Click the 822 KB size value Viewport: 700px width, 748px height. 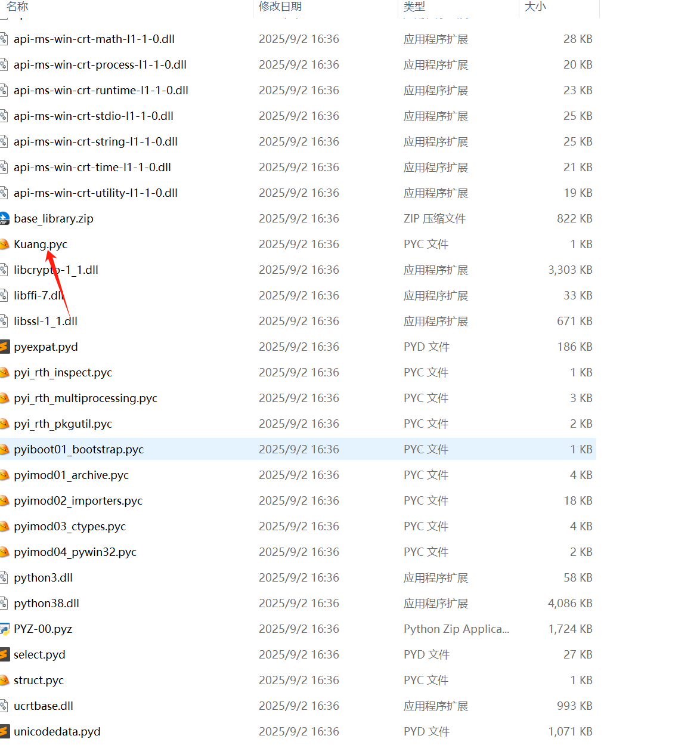(x=575, y=219)
